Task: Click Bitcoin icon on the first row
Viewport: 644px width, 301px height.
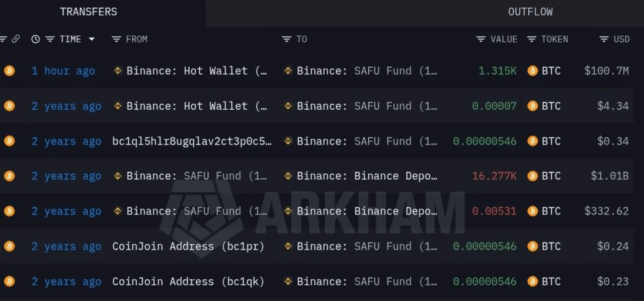Action: [9, 70]
